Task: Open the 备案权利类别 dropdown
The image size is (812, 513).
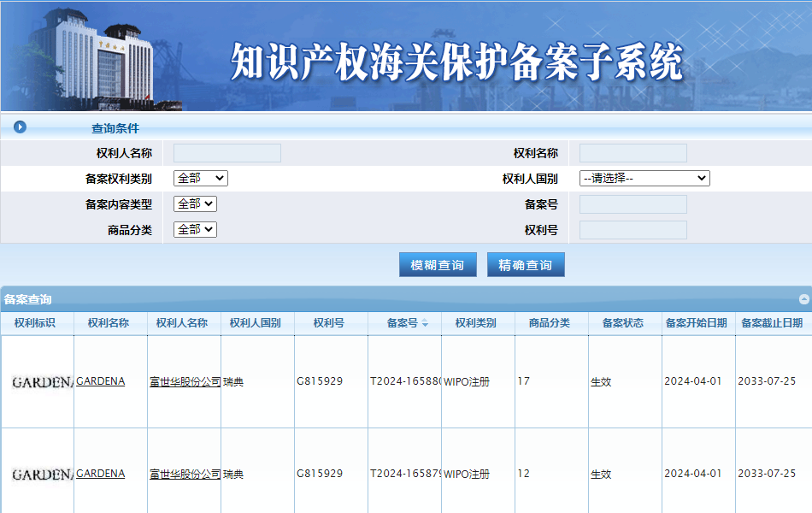Action: click(200, 178)
